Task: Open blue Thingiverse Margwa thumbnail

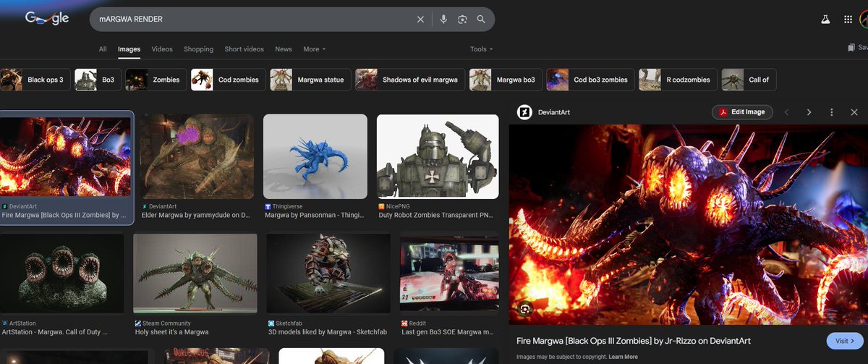Action: tap(315, 156)
